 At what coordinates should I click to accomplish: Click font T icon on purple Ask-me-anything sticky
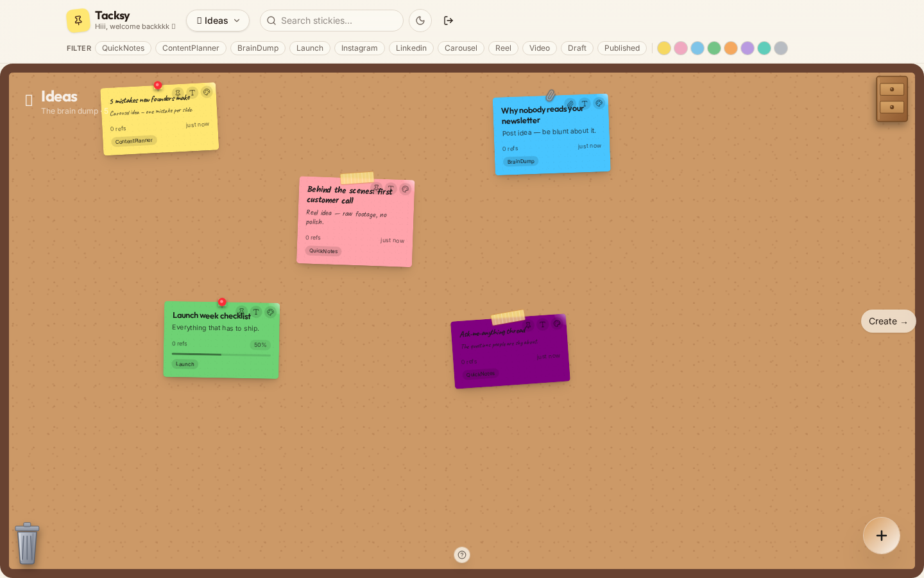click(542, 325)
